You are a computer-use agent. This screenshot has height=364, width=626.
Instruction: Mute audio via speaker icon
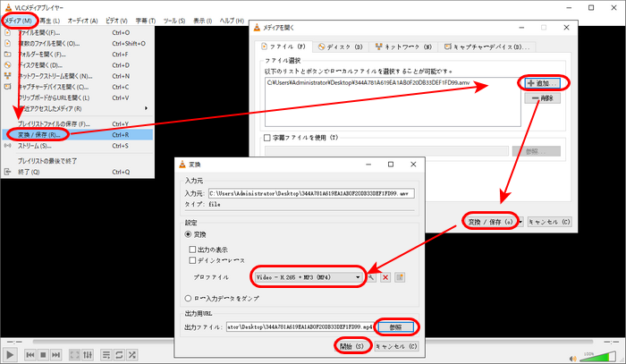coord(573,358)
